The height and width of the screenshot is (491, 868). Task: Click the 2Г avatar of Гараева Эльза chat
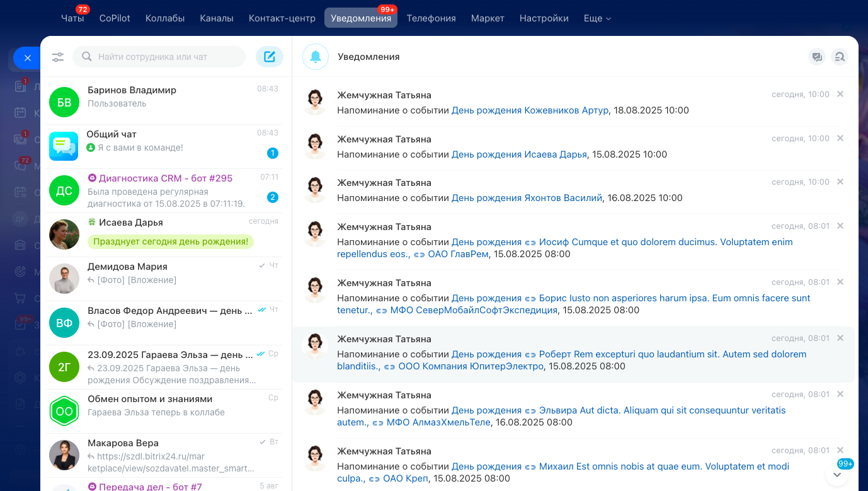point(64,367)
